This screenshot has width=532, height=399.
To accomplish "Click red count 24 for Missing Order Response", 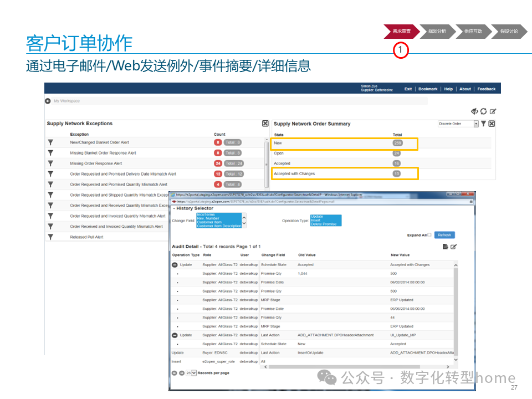I will point(218,163).
